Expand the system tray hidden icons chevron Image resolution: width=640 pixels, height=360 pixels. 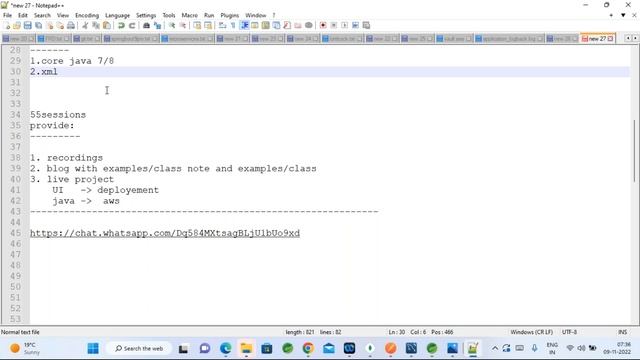coord(495,348)
